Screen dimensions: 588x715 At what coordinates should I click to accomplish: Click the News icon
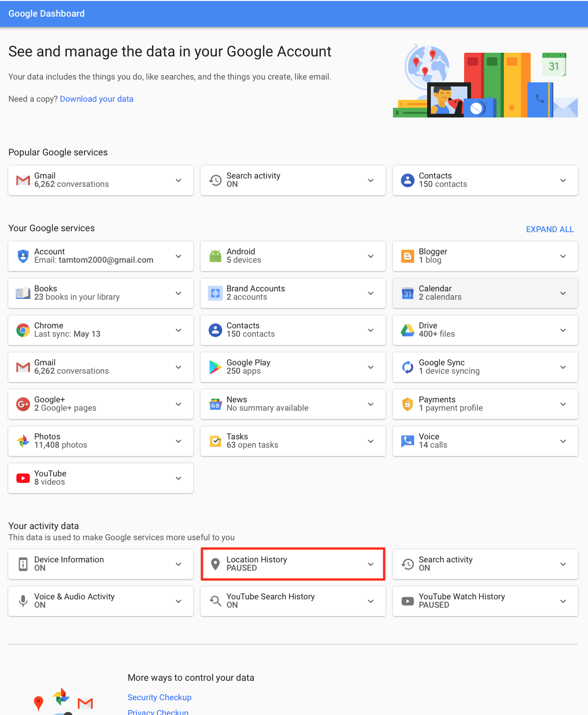click(215, 404)
